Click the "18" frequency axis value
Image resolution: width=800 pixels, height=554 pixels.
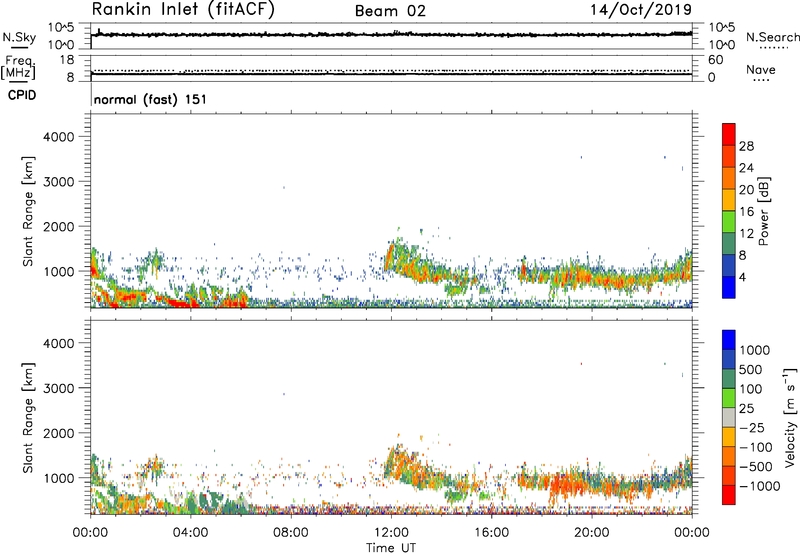pos(67,60)
